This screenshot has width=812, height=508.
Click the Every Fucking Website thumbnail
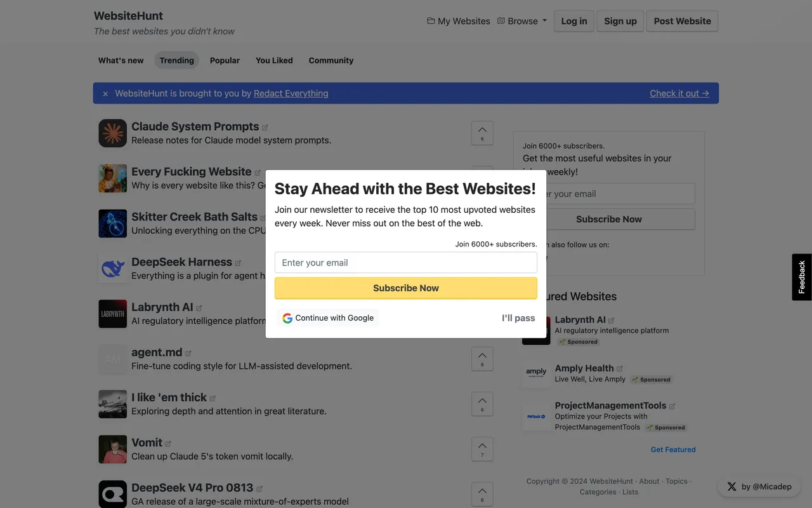pos(113,178)
